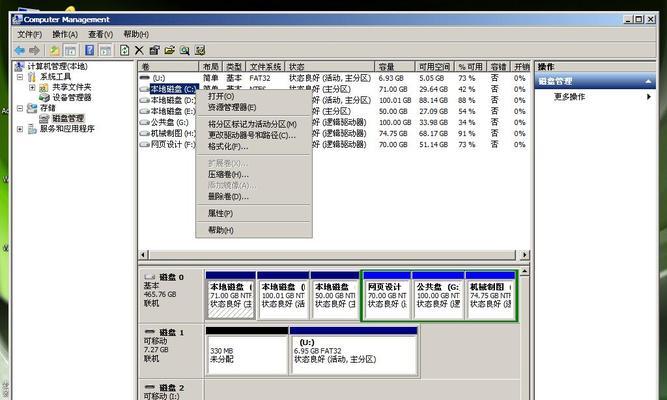
Task: Expand the 服务和应用程序 tree node
Action: pos(20,129)
